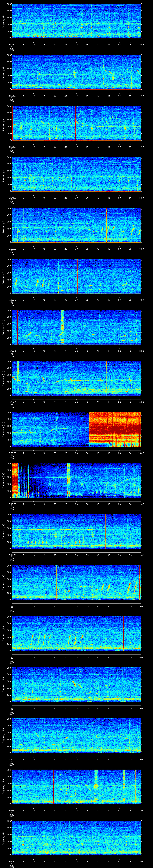Click the '18:00' end time label
The height and width of the screenshot is (868, 153).
[x=141, y=861]
